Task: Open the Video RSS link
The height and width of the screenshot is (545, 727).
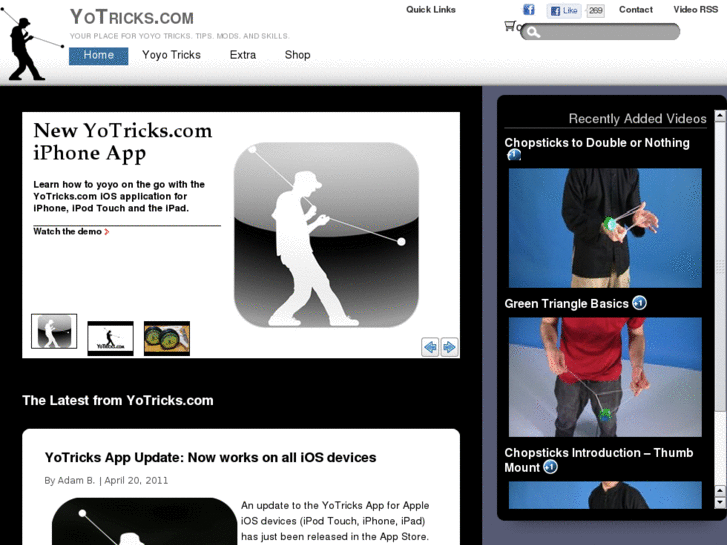Action: (x=695, y=10)
